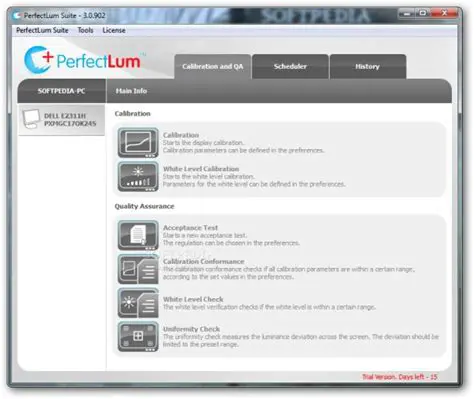The image size is (474, 399).
Task: Click the Calibration title link
Action: (181, 135)
